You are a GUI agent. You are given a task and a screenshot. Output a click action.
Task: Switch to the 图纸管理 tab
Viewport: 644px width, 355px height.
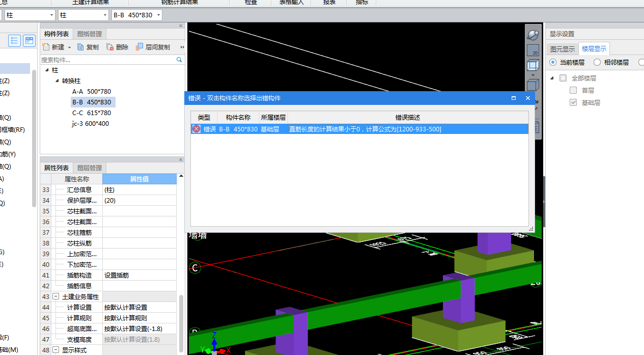(x=90, y=34)
